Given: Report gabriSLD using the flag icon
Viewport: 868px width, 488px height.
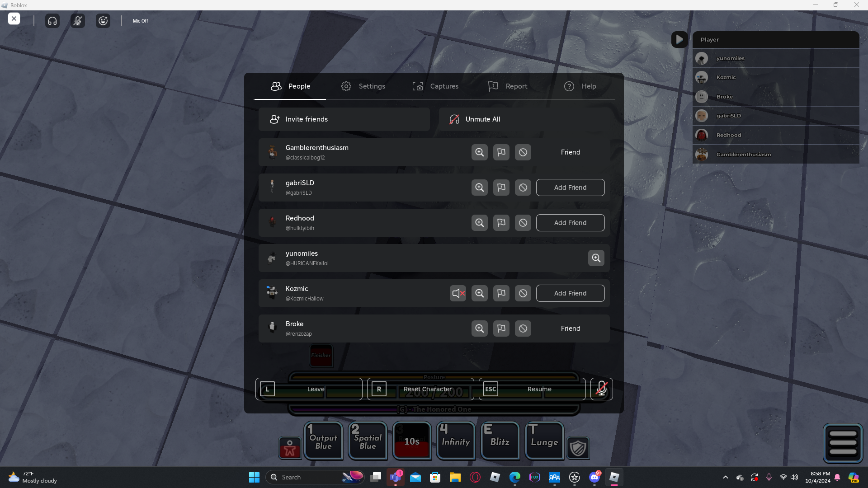Looking at the screenshot, I should pyautogui.click(x=501, y=188).
